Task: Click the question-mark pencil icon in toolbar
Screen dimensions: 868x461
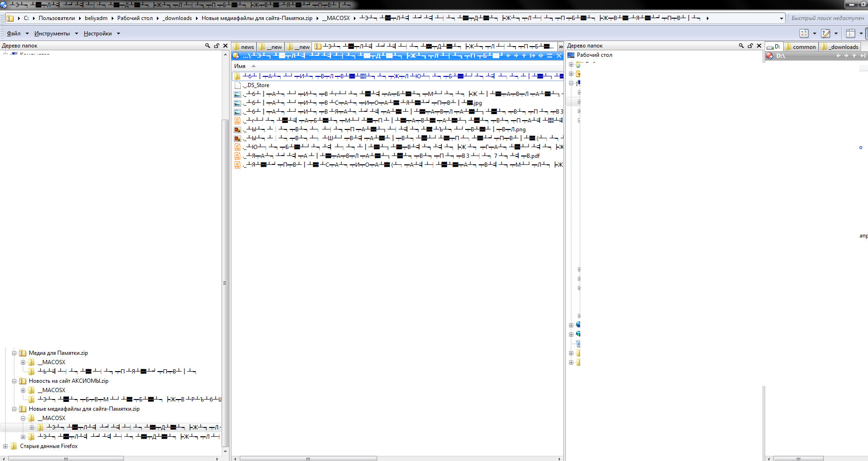Action: click(826, 34)
